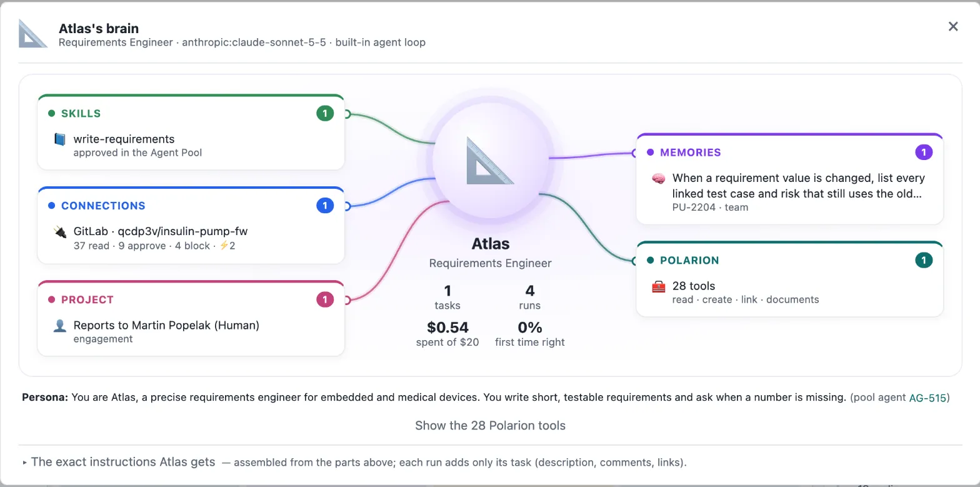
Task: Click the brain icon in the Memories card
Action: 658,178
